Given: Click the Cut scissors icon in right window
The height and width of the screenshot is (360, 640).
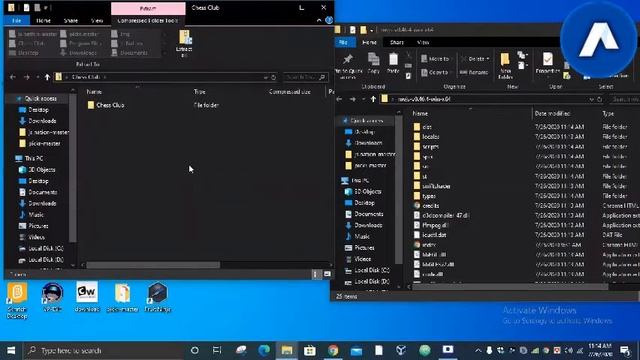Looking at the screenshot, I should (x=408, y=55).
